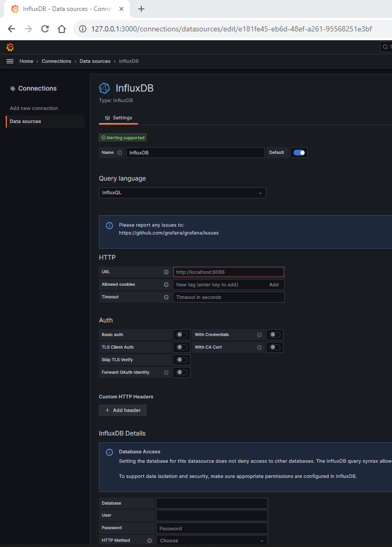Click the HTTP Method info icon
The height and width of the screenshot is (547, 392).
pyautogui.click(x=150, y=541)
